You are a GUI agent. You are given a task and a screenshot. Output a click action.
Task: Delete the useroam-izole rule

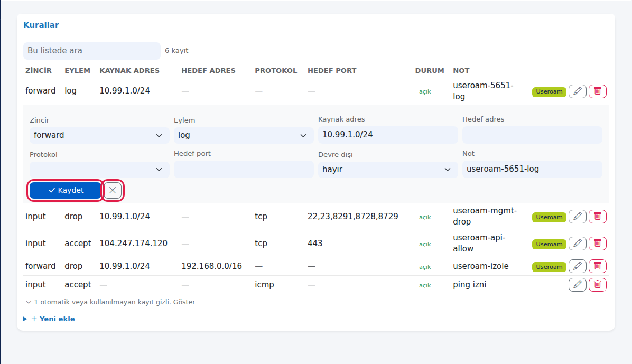pyautogui.click(x=597, y=266)
